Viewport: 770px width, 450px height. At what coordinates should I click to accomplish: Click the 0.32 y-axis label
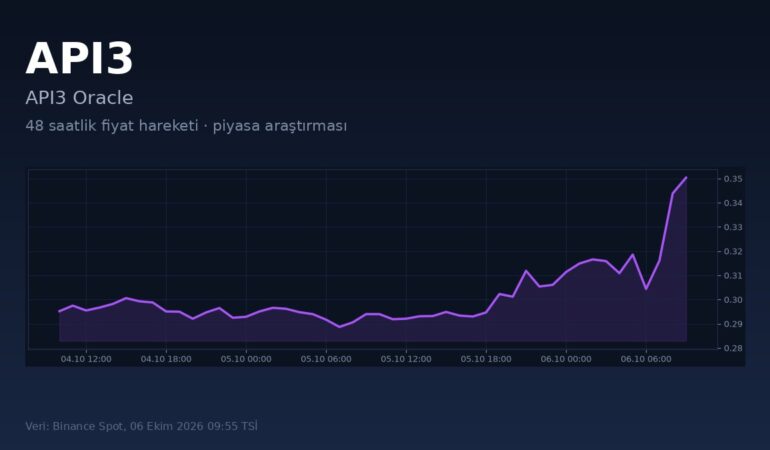click(733, 252)
